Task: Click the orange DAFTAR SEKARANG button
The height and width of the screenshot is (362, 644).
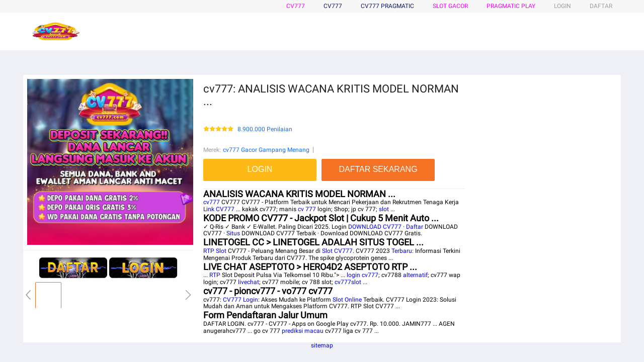Action: pyautogui.click(x=378, y=170)
